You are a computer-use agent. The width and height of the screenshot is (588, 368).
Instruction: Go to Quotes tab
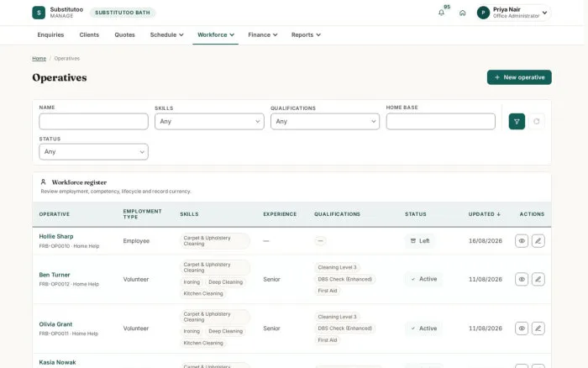pyautogui.click(x=124, y=35)
